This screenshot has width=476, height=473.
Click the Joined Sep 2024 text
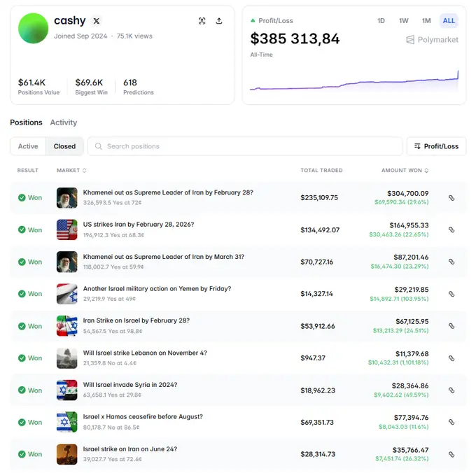tap(80, 36)
